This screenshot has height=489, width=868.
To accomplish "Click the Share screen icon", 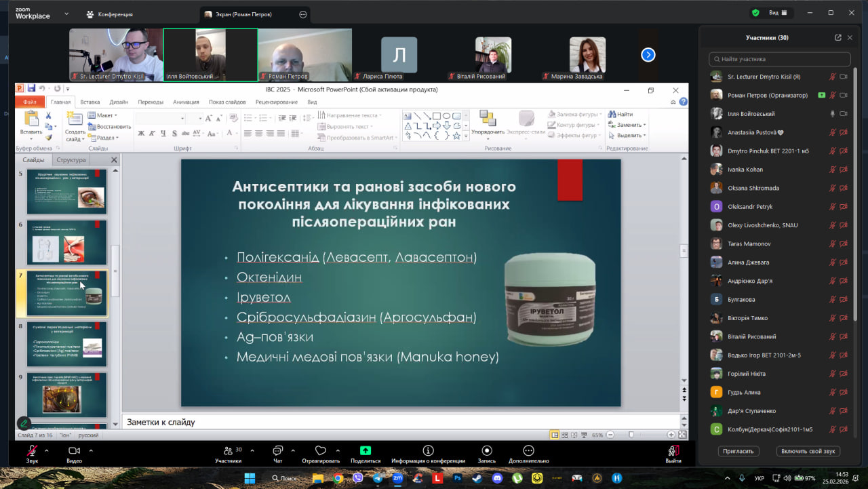I will [x=366, y=451].
